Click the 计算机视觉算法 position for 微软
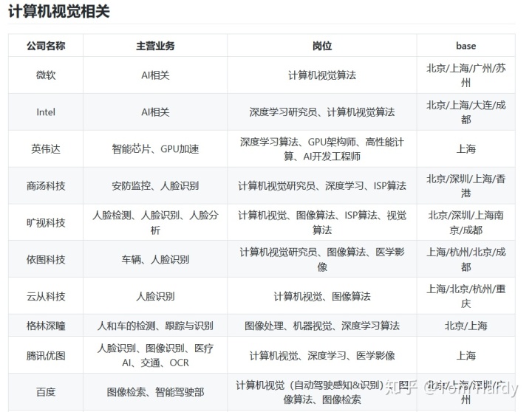Image resolution: width=532 pixels, height=412 pixels. 322,75
